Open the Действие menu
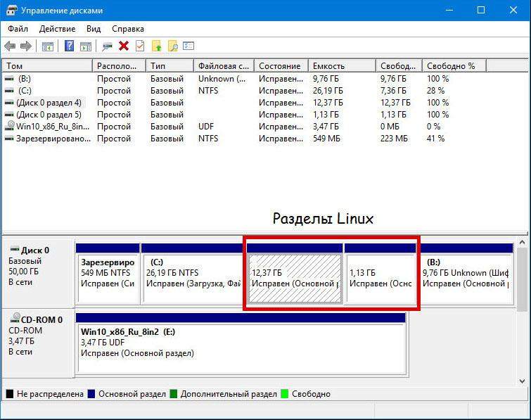This screenshot has height=420, width=531. tap(57, 29)
